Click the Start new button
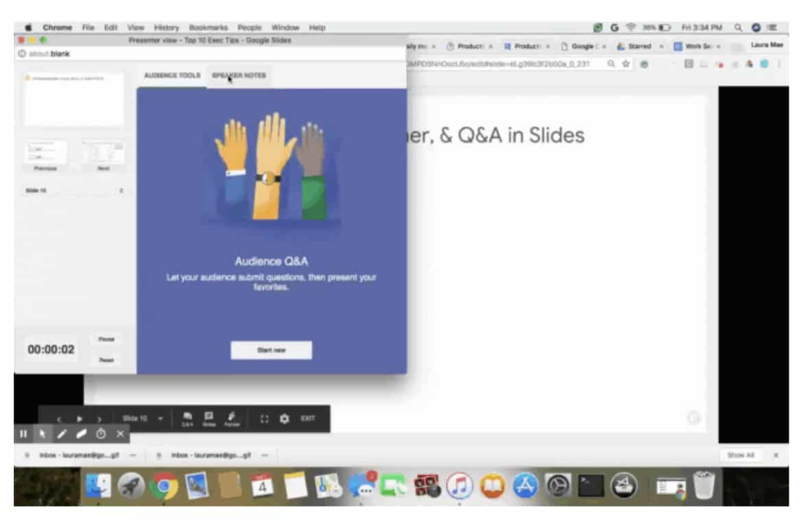804x532 pixels. coord(271,350)
